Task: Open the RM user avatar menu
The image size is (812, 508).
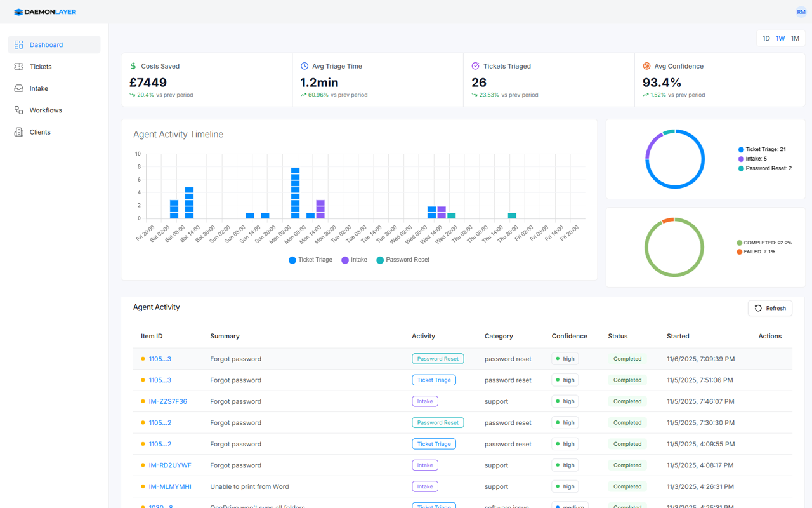Action: point(801,11)
